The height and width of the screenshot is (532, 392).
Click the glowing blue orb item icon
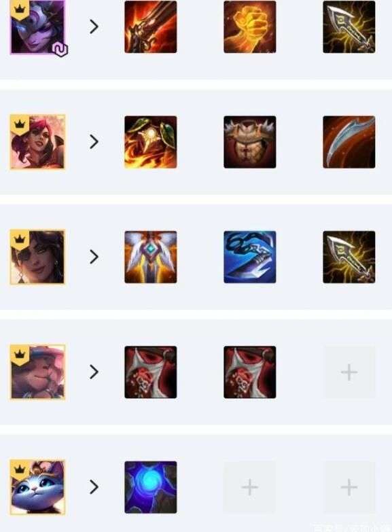click(151, 487)
